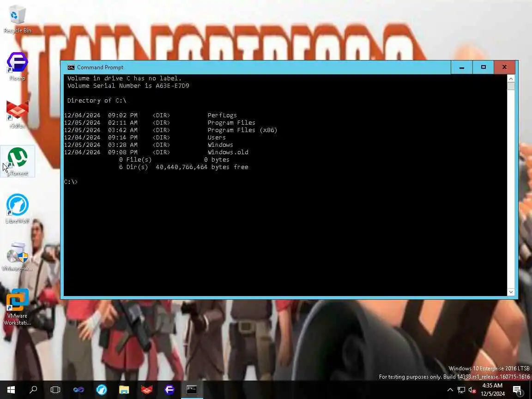532x399 pixels.
Task: Launch Midfox from the taskbar
Action: (x=146, y=390)
